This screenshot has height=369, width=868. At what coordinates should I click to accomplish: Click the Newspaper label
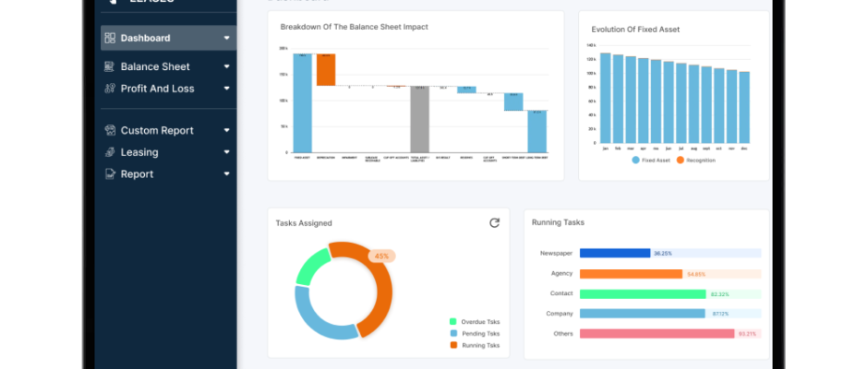coord(556,254)
